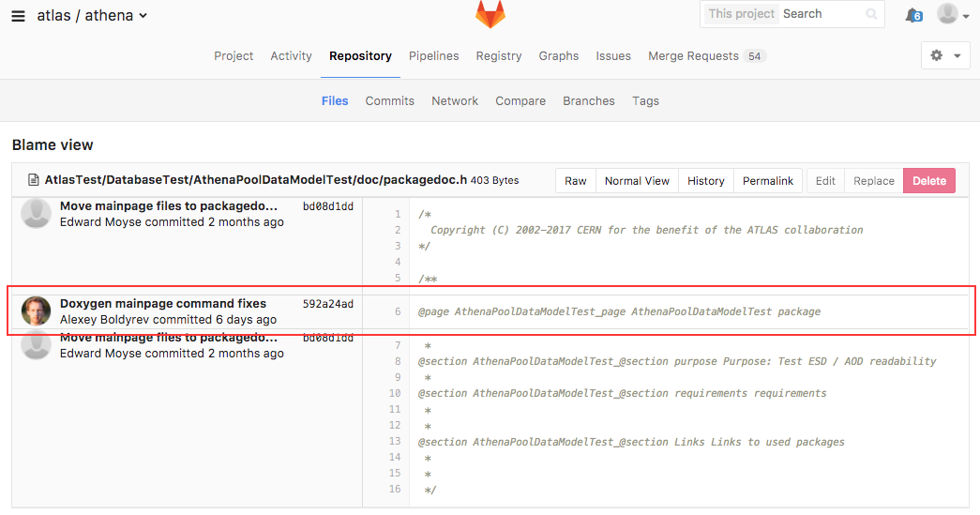The height and width of the screenshot is (515, 980).
Task: Open file History
Action: [x=705, y=181]
